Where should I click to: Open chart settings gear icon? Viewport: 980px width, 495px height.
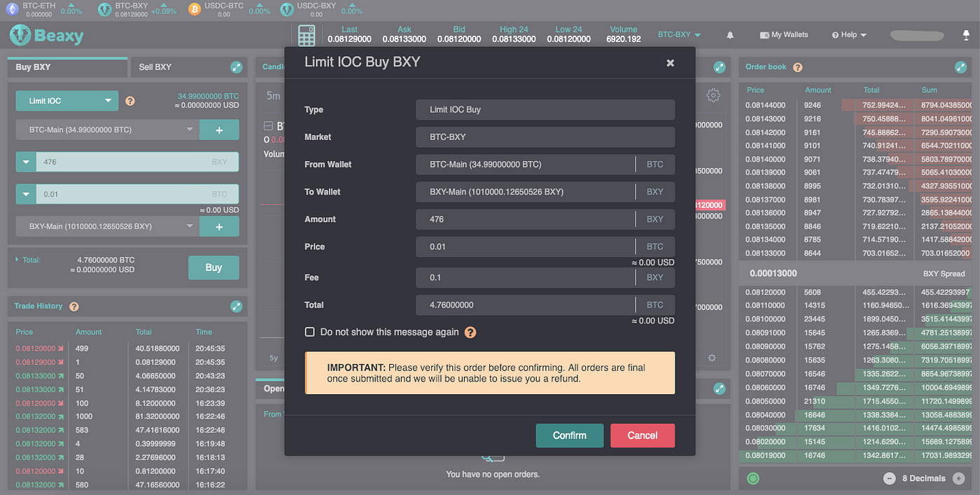pos(713,96)
